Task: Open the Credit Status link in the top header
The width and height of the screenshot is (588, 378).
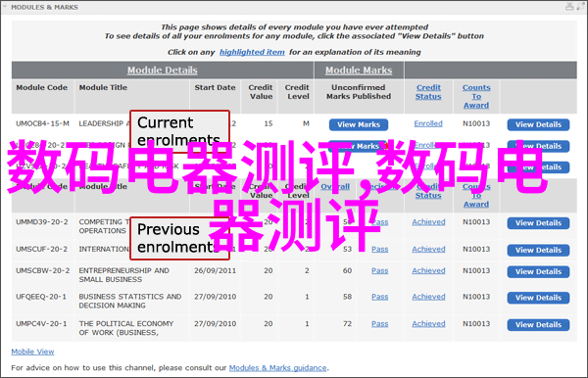Action: coord(428,92)
